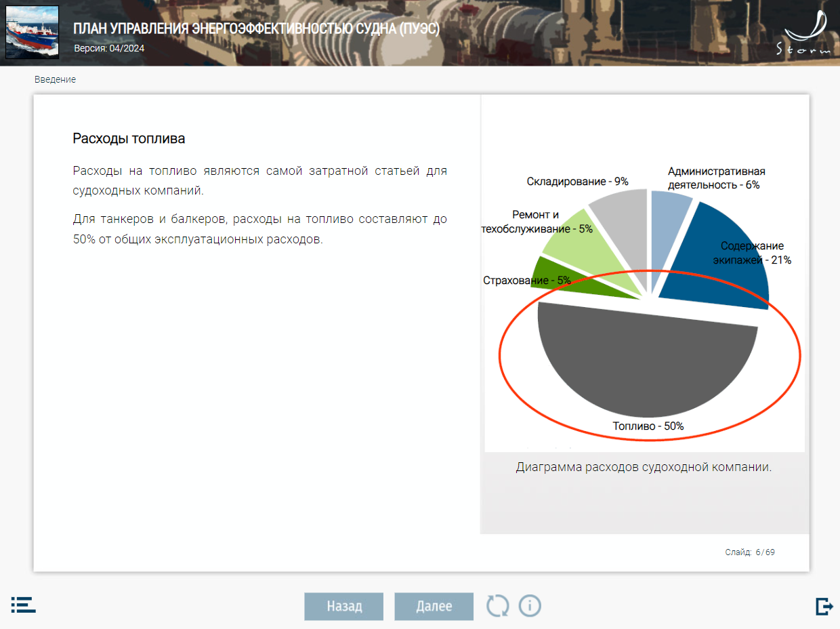Click the paragraph about самой затратной статьей
Image resolution: width=840 pixels, height=629 pixels.
[x=259, y=180]
